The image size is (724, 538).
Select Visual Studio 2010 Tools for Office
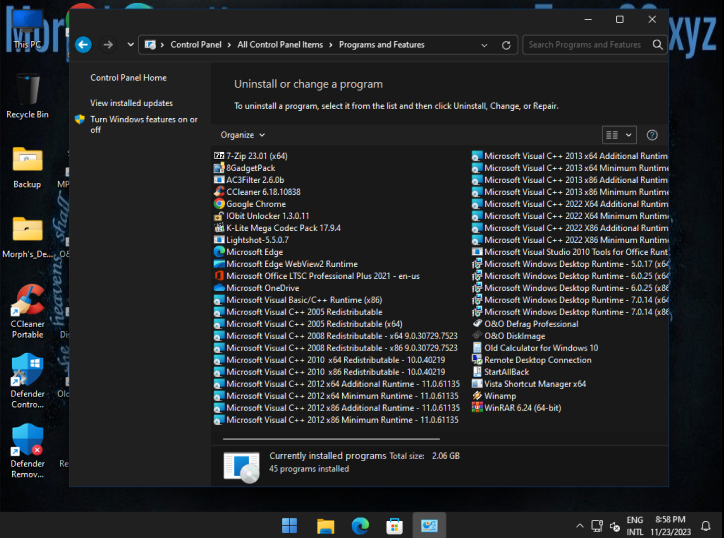click(570, 252)
